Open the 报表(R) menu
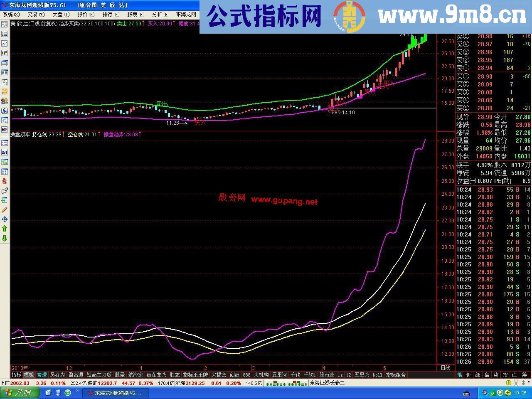Viewport: 532px width, 399px height. coord(136,15)
